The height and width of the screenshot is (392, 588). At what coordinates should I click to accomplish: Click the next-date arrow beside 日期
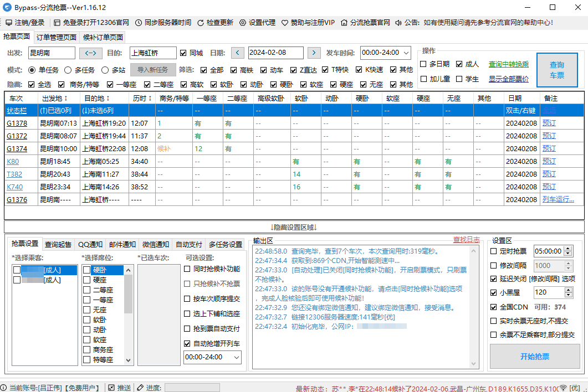314,53
